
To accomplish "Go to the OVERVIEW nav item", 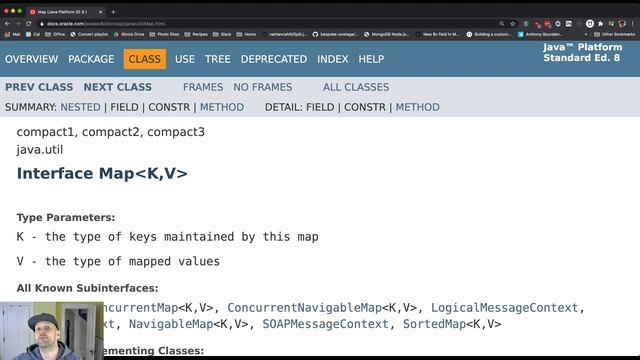I will pos(31,59).
